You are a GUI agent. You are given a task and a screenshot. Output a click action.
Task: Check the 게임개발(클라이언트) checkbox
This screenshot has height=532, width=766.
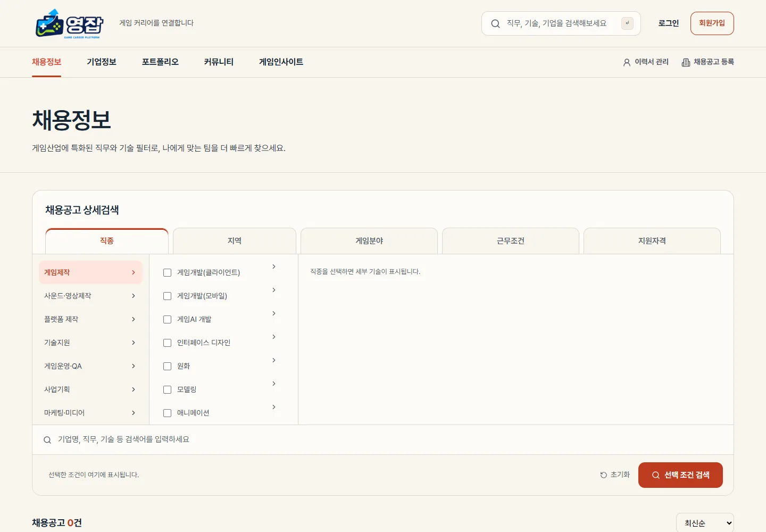pos(167,272)
